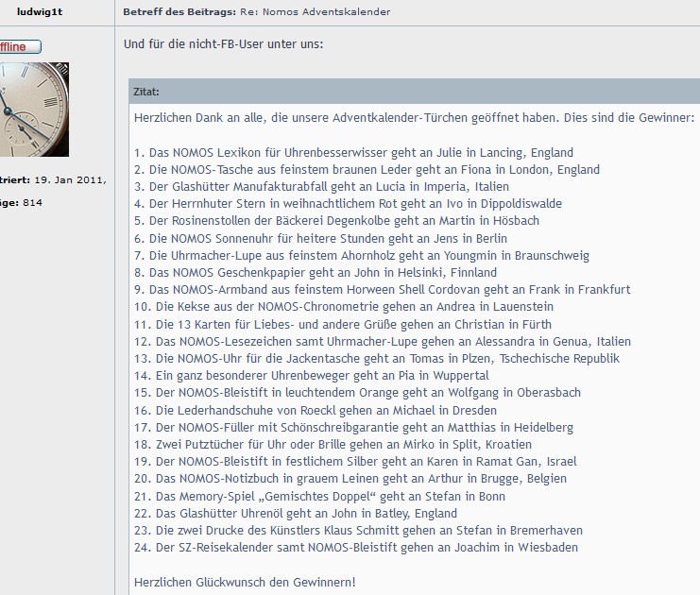
Task: Click the Herrnhuter Stern entry
Action: coord(348,204)
